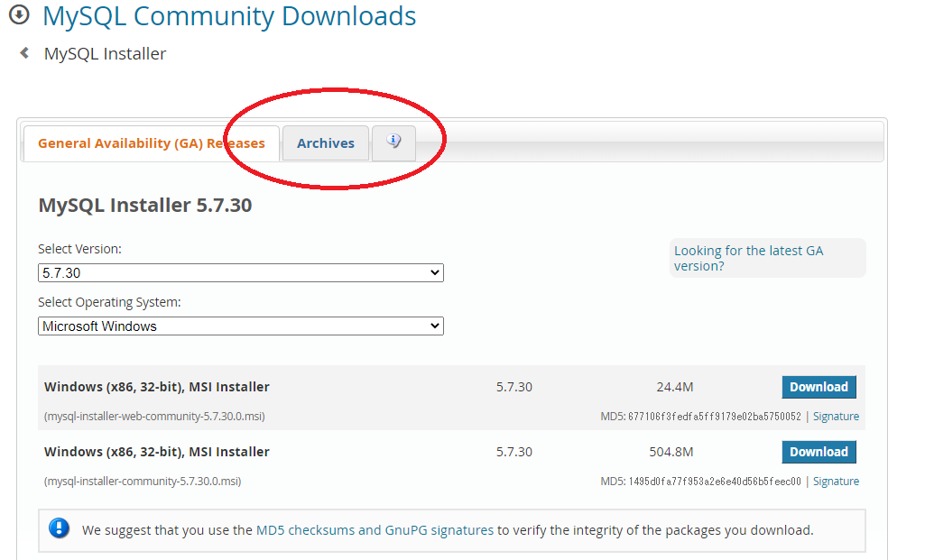
Task: Select filename mysql-installer-community-5.7.30.0.msi
Action: click(143, 481)
